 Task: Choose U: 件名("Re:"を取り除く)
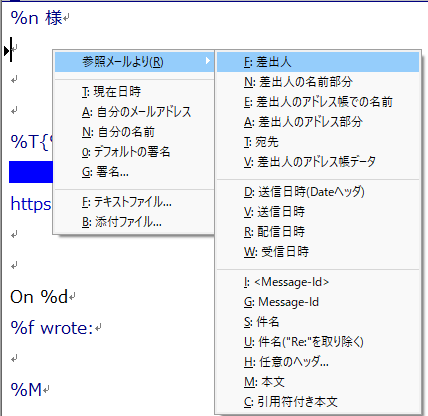(x=318, y=342)
